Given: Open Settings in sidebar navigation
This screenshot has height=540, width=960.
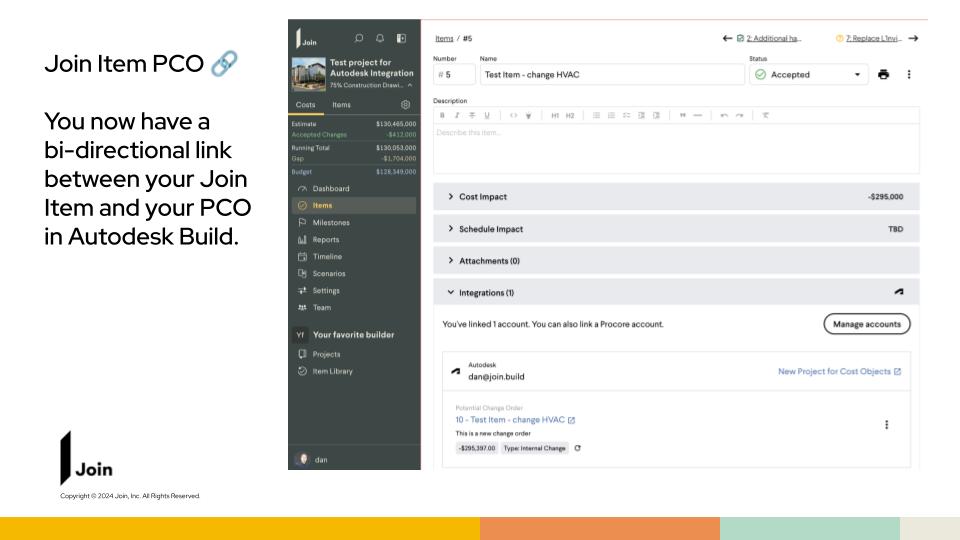Looking at the screenshot, I should coord(354,291).
